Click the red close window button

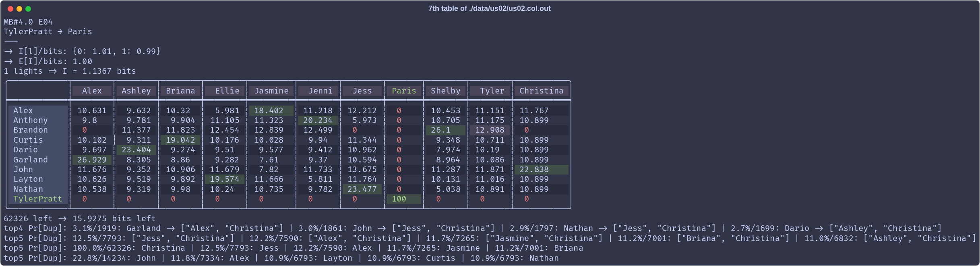pos(10,9)
